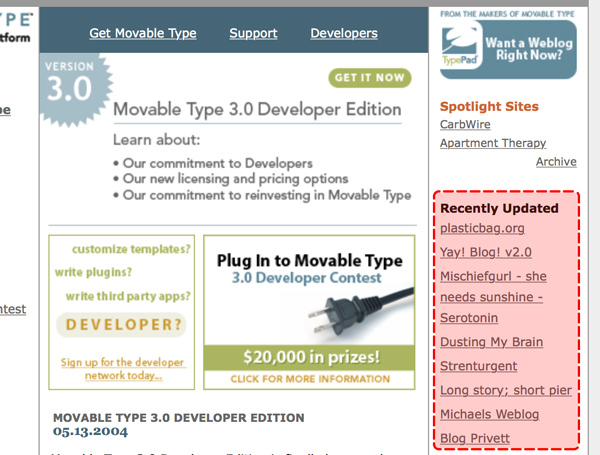Open the Dusting My Brain blog link
The image size is (600, 455).
(491, 342)
